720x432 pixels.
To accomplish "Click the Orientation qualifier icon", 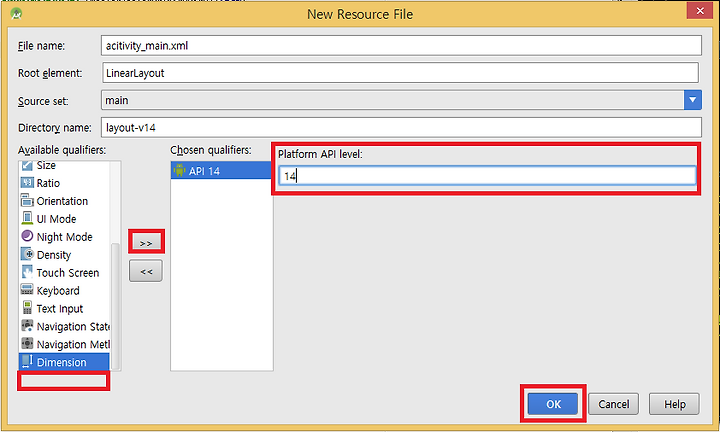I will point(27,201).
